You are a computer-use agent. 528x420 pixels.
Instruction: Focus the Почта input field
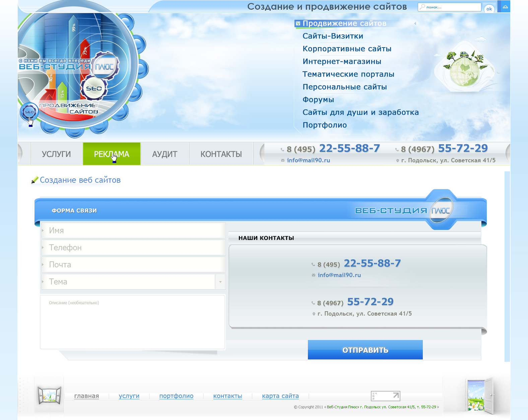[133, 265]
